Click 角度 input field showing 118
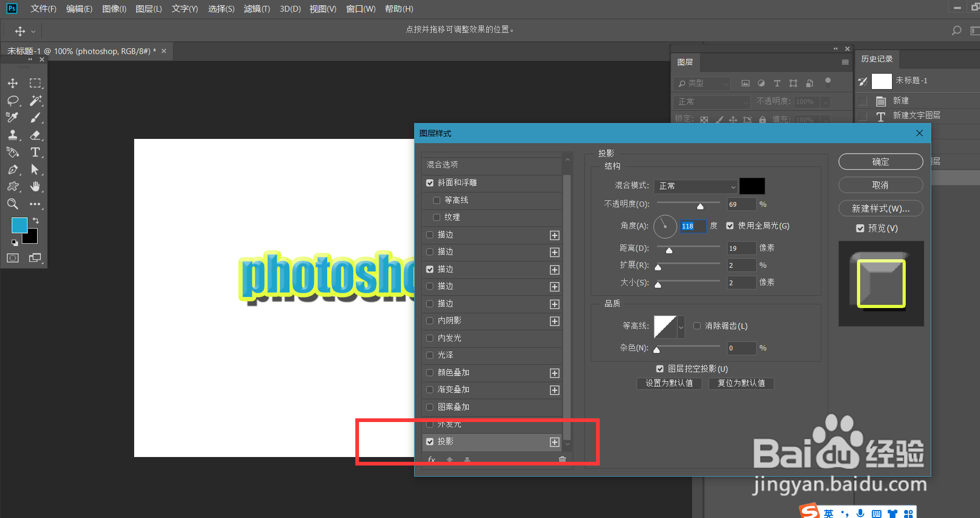Screen dimensions: 980x518 tap(693, 226)
